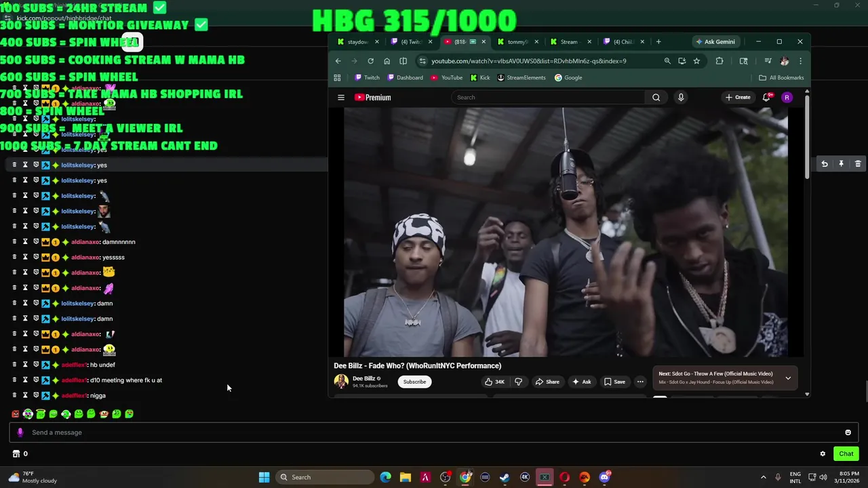868x488 pixels.
Task: Show hidden system tray icons
Action: click(763, 477)
